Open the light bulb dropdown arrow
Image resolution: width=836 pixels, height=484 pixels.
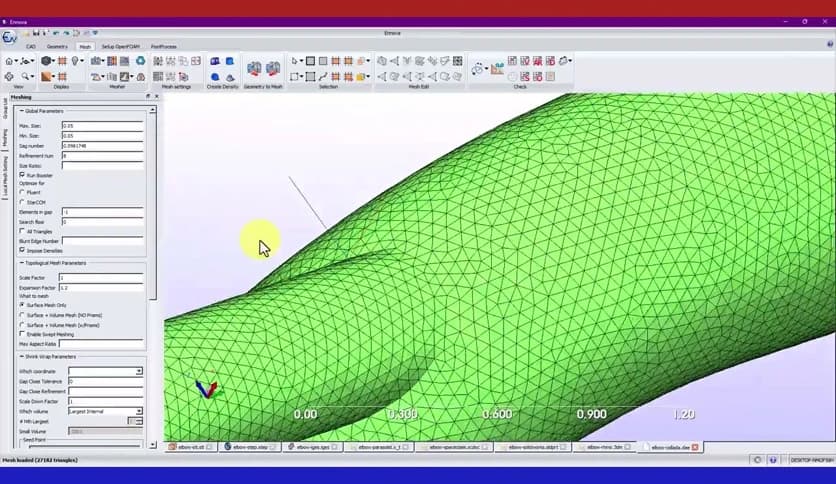click(x=82, y=62)
